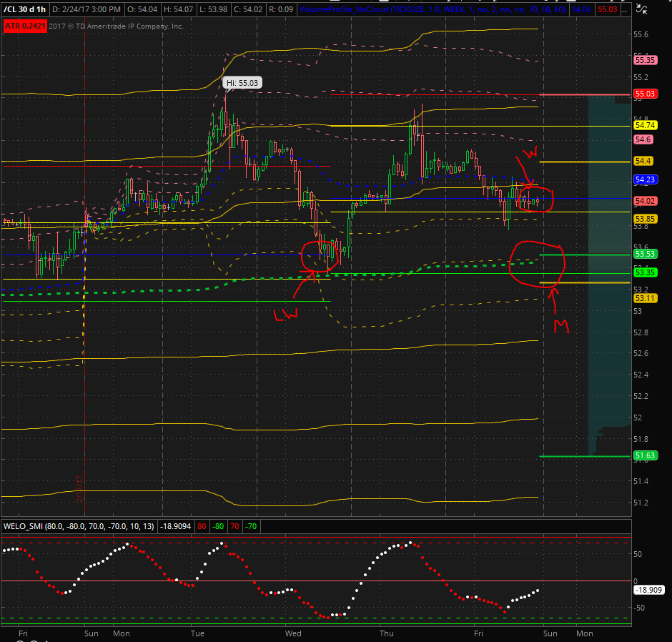Screen dimensions: 672x642
Task: Click the 52.8 price axis label
Action: pyautogui.click(x=641, y=332)
